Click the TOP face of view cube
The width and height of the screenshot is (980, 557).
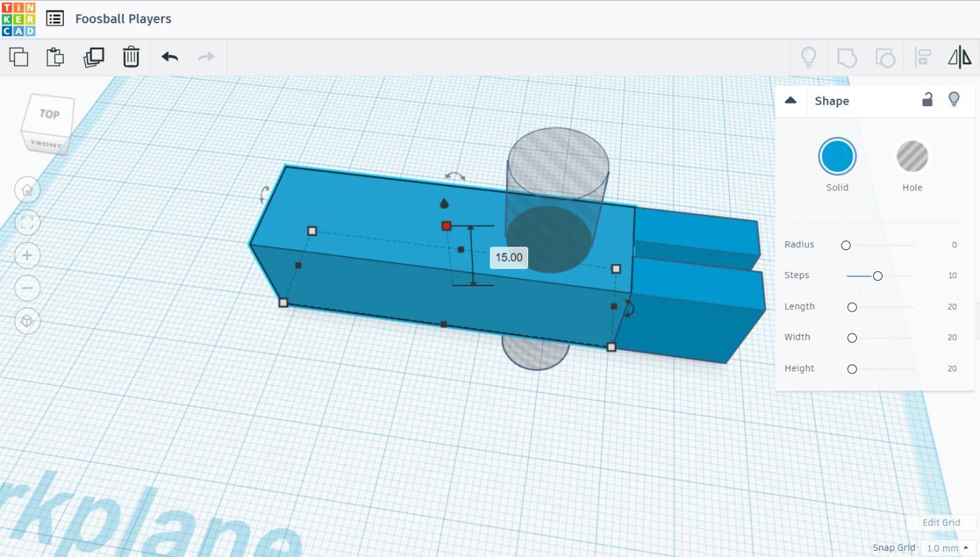(49, 114)
